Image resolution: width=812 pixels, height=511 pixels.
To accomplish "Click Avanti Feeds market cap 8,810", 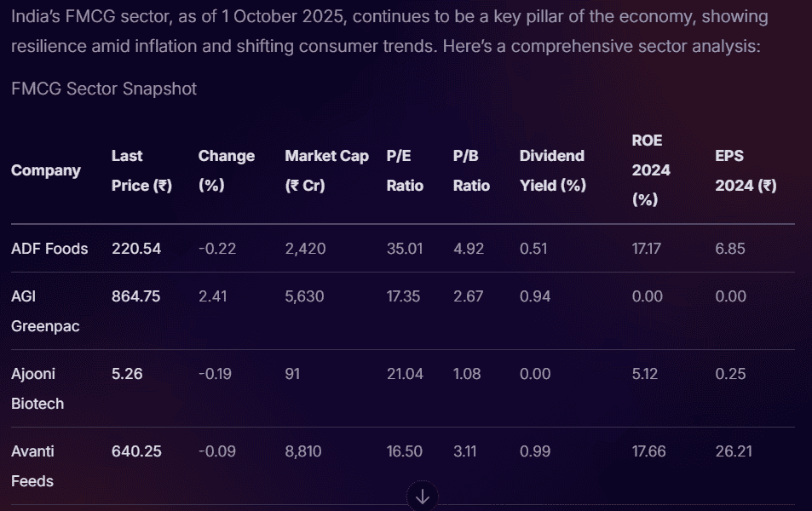I will click(x=303, y=451).
